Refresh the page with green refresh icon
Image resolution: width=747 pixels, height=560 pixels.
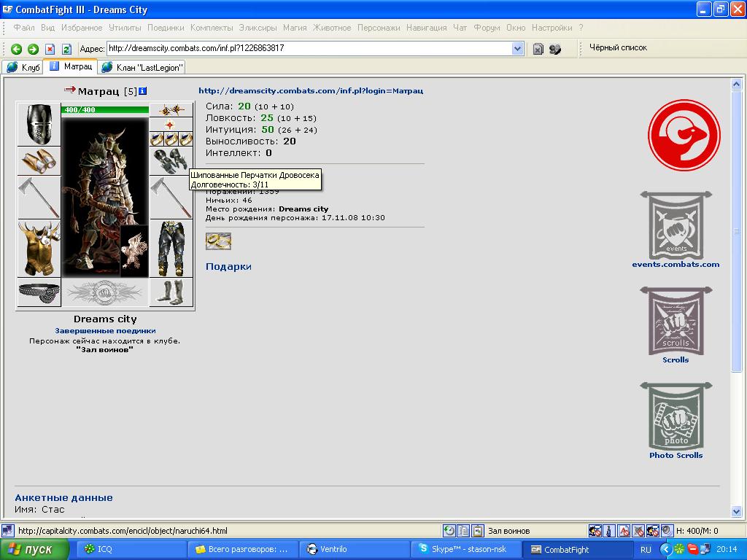click(x=66, y=49)
